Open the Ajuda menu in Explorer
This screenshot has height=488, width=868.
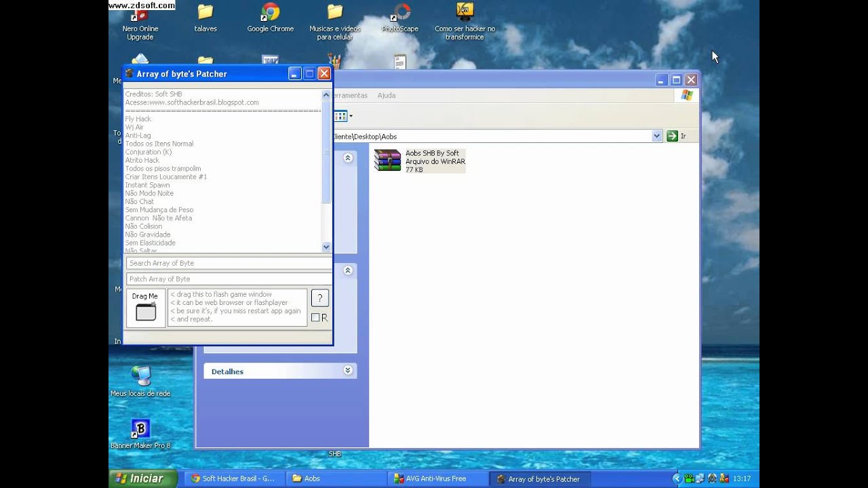(x=387, y=96)
